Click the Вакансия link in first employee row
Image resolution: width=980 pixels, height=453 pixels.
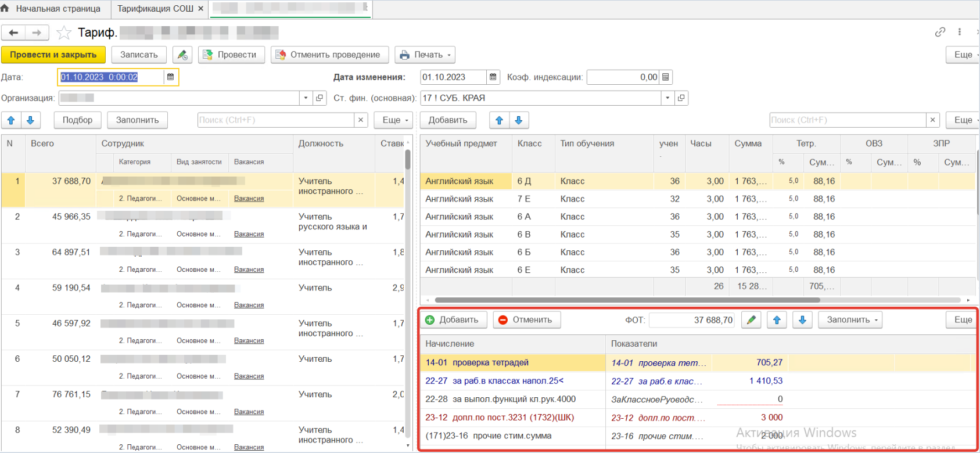click(249, 199)
